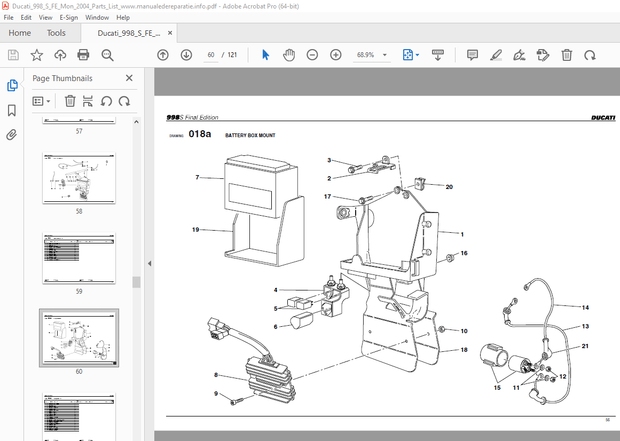Click thumbnail panel scroll up arrow
Viewport: 620px width, 441px height.
pos(136,122)
